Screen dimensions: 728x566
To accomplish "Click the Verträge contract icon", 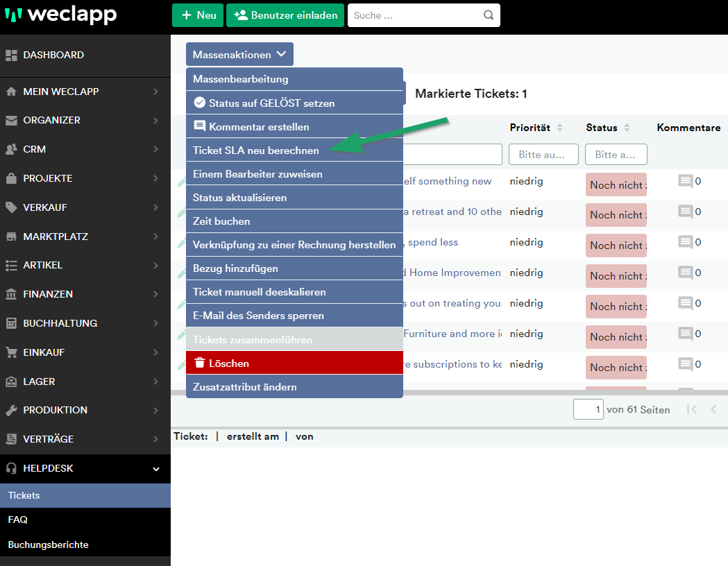I will point(11,439).
